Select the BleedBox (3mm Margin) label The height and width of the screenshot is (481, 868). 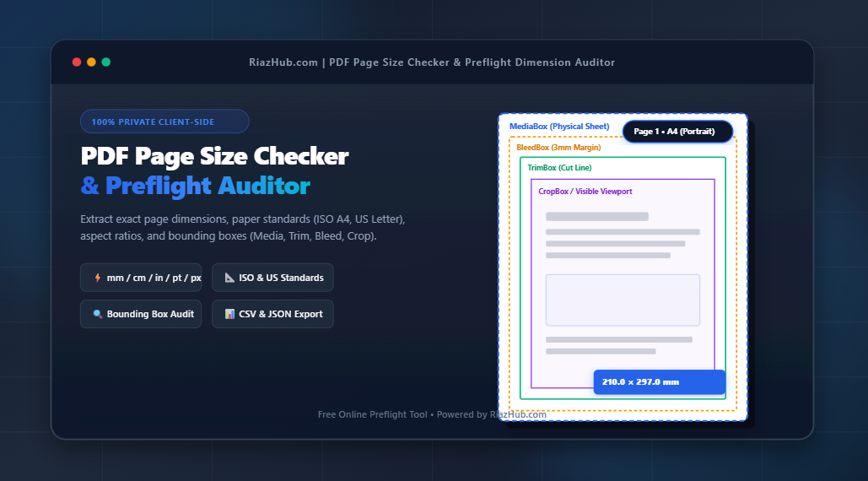pyautogui.click(x=558, y=148)
